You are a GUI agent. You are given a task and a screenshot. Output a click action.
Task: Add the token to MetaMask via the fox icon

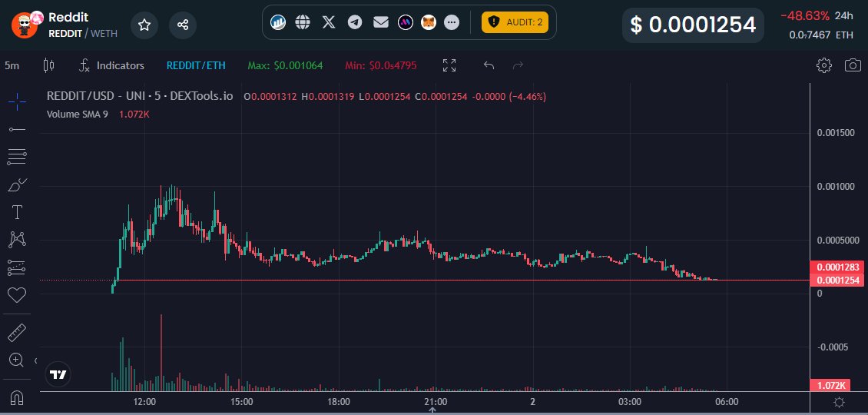(x=429, y=22)
